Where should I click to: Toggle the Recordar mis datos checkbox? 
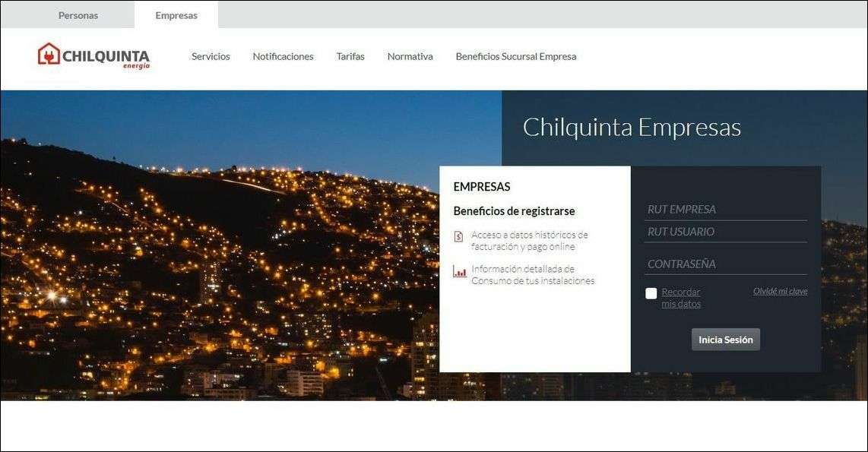pos(651,293)
